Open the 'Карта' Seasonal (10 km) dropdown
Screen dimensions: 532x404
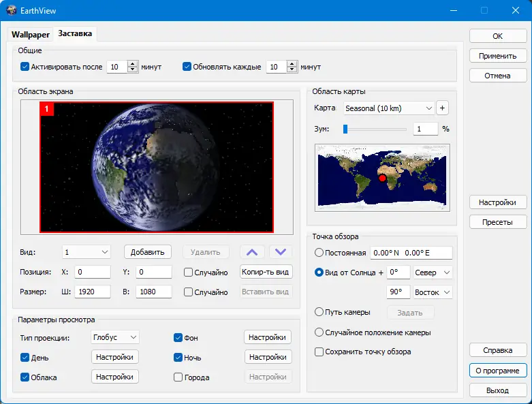(389, 108)
